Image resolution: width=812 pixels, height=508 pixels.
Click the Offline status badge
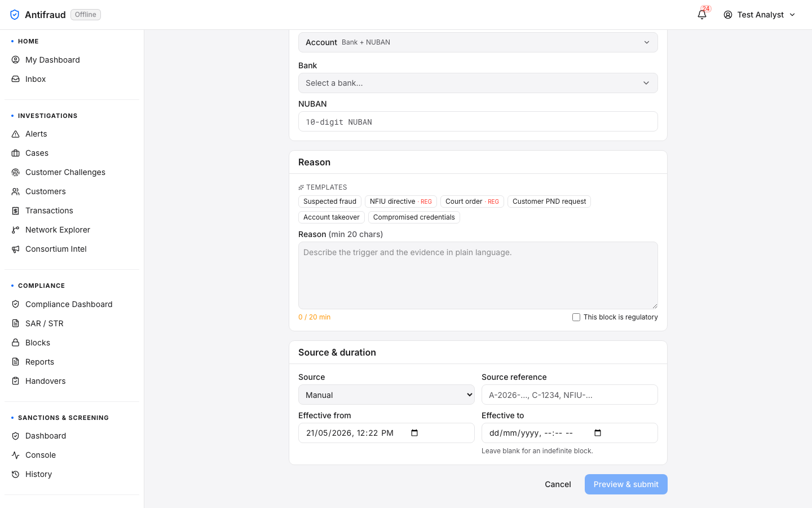86,15
